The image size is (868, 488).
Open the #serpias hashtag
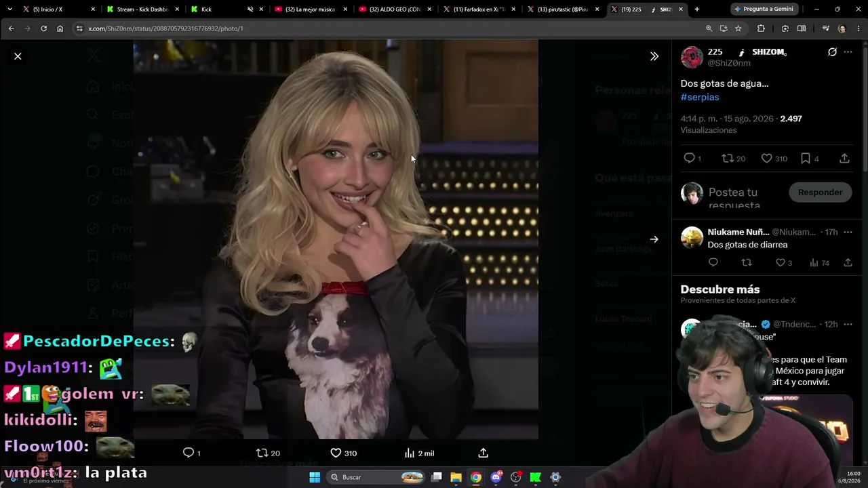coord(700,97)
